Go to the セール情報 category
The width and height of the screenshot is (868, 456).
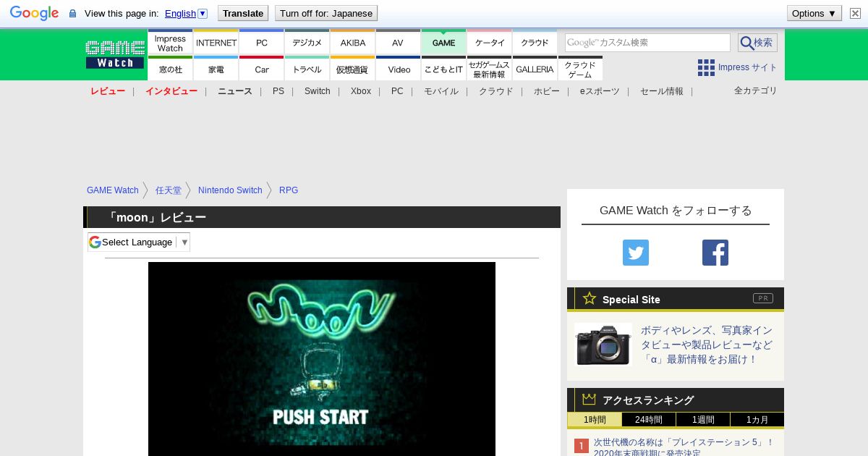[662, 91]
